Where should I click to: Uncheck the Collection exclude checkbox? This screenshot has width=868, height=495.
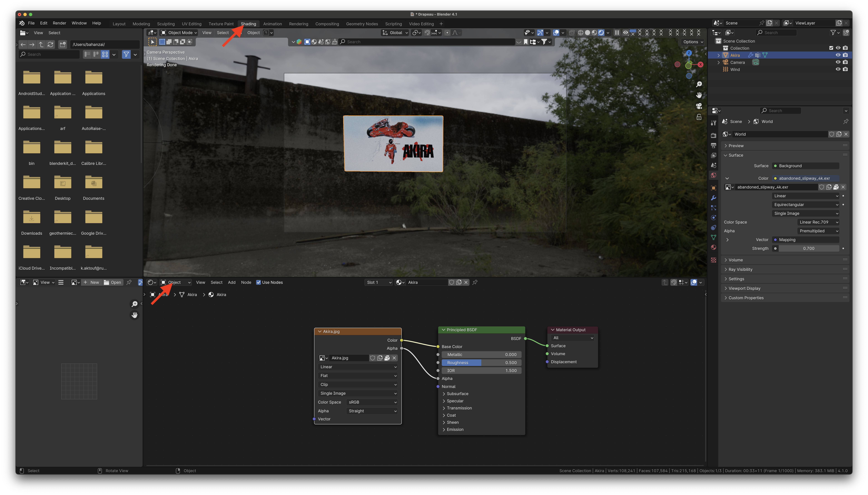[831, 48]
